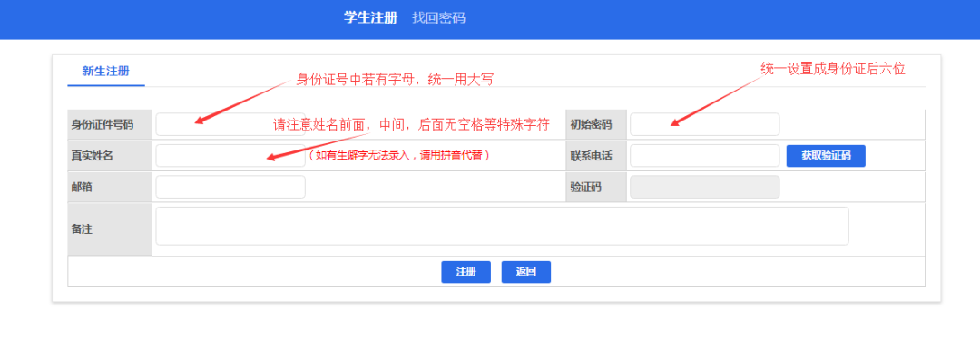Switch to 找回密码 in the header
This screenshot has height=349, width=980.
tap(439, 17)
